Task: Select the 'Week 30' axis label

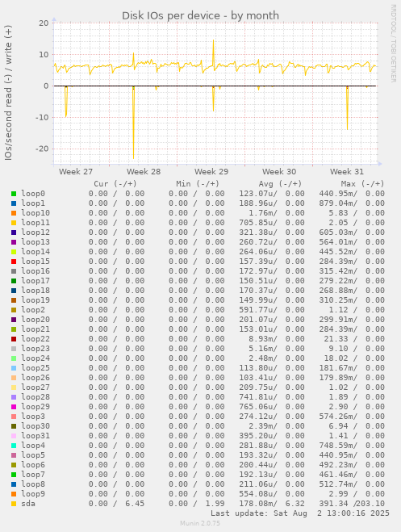Action: 279,171
